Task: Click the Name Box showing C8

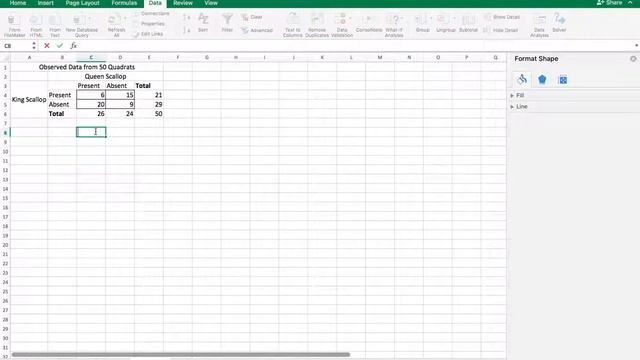Action: coord(16,46)
